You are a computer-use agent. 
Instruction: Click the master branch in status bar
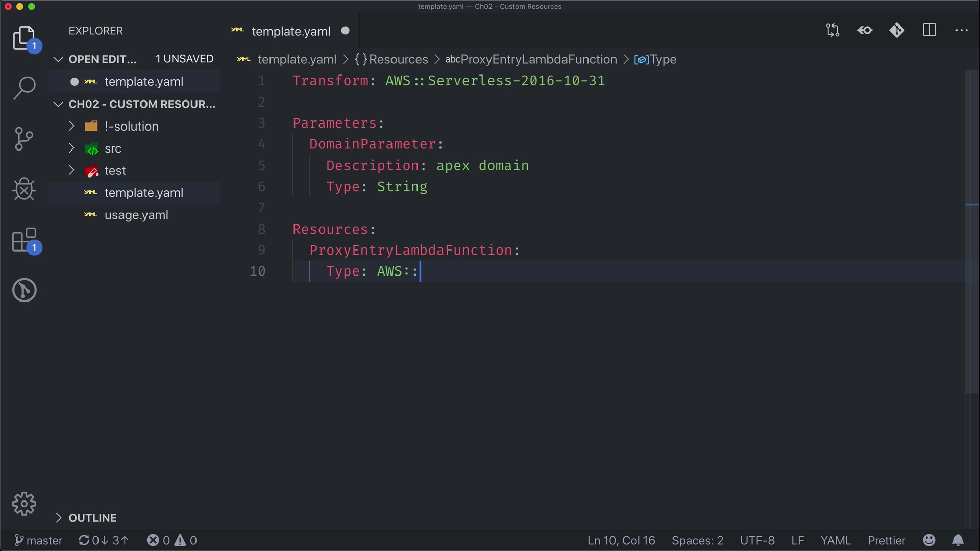pos(39,540)
